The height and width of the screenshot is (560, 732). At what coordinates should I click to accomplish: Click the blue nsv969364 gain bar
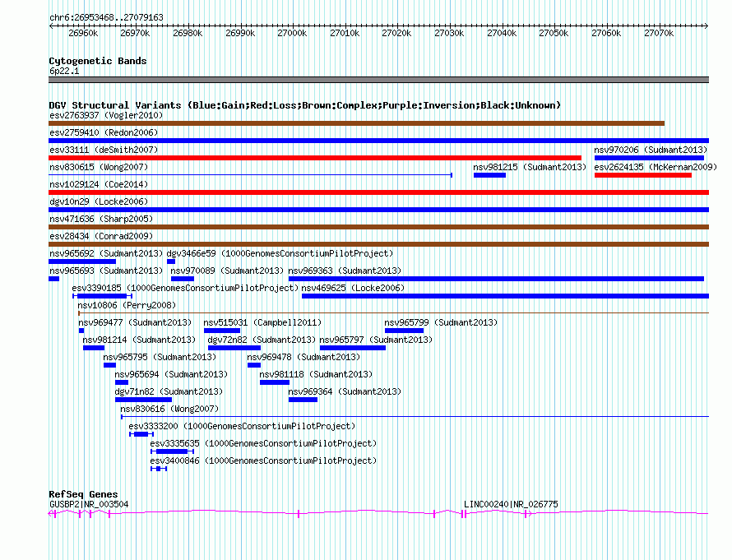tap(303, 400)
